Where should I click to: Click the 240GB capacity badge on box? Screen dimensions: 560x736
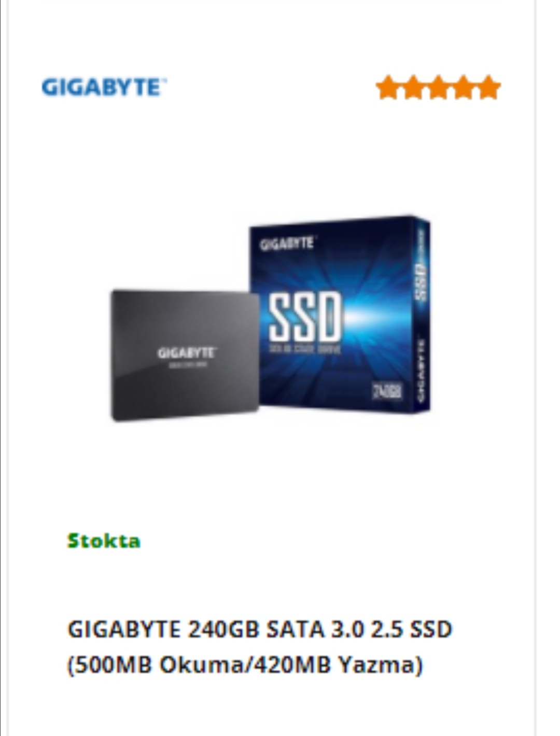(x=387, y=391)
